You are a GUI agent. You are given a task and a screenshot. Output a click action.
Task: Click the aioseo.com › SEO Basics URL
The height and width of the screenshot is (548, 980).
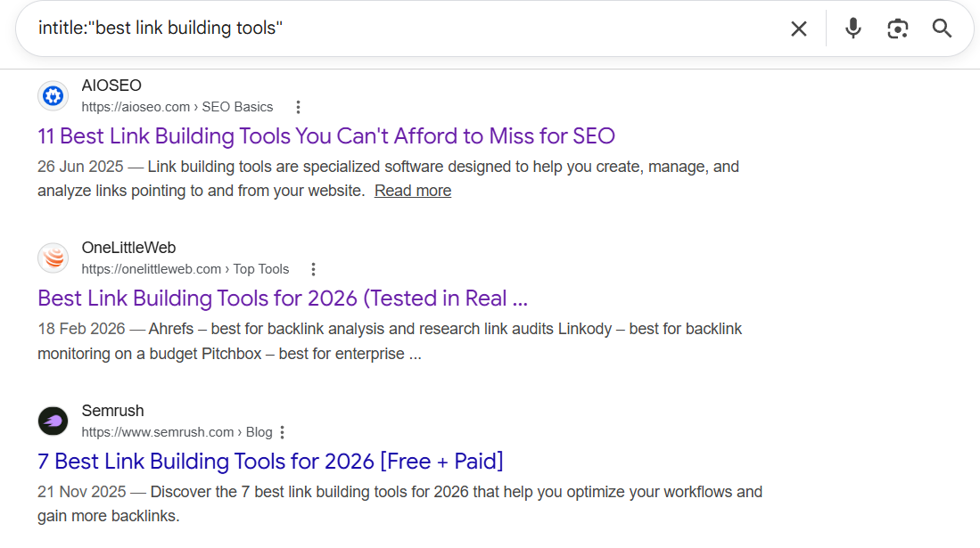[x=177, y=108]
